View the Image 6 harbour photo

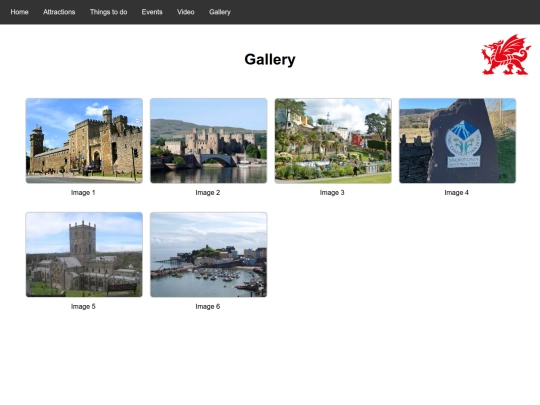tap(208, 255)
